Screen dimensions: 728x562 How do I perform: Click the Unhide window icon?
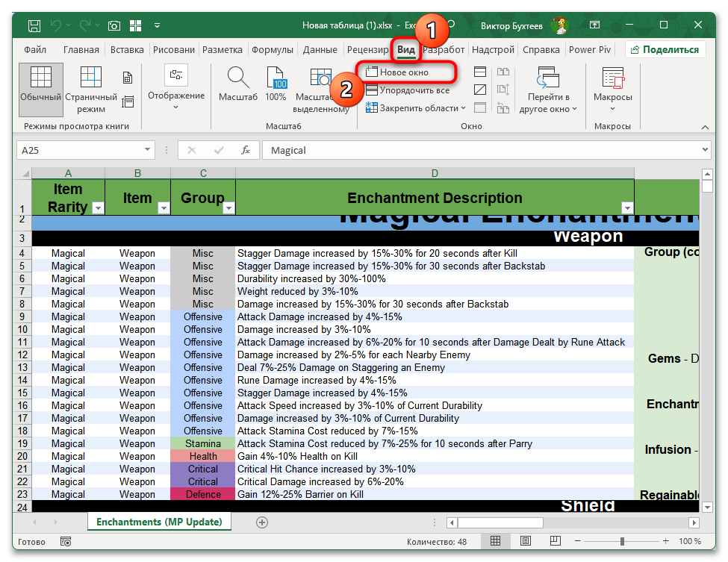(x=480, y=107)
